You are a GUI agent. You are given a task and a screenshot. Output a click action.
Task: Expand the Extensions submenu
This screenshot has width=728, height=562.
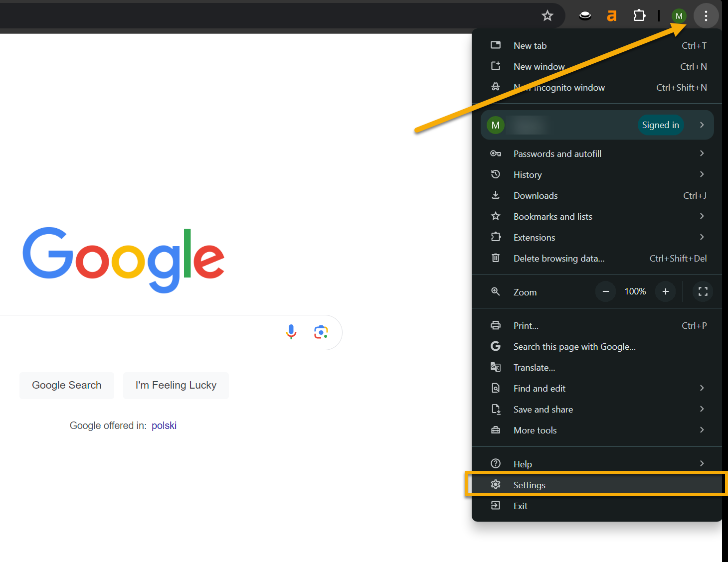597,237
